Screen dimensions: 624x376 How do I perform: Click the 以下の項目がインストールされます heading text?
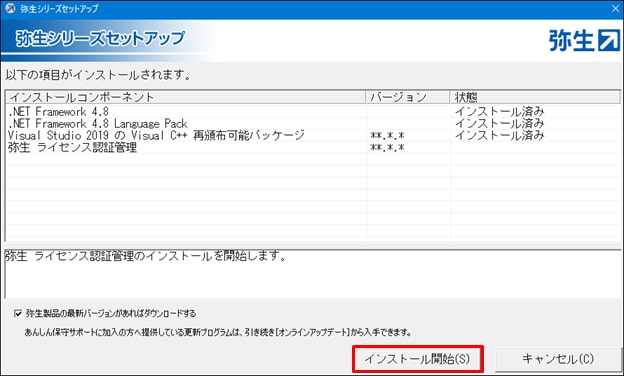tap(98, 75)
